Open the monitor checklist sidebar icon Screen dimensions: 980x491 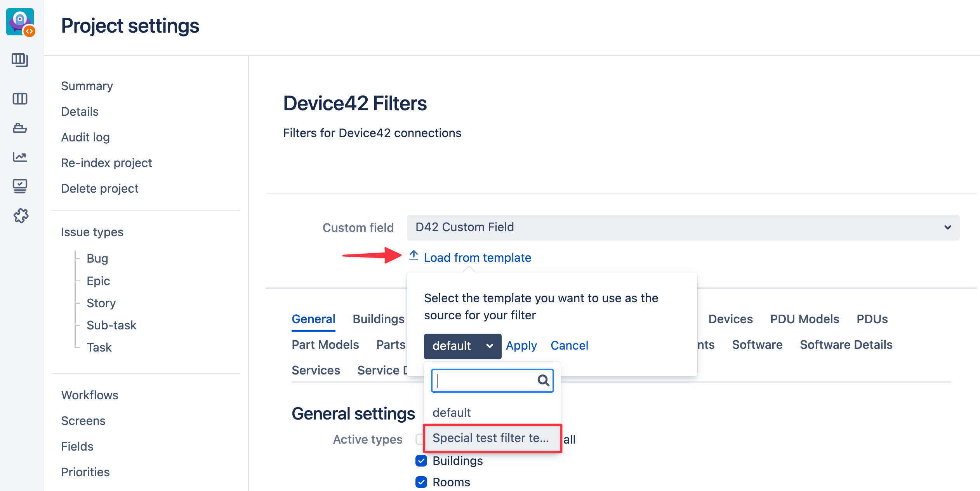tap(20, 186)
